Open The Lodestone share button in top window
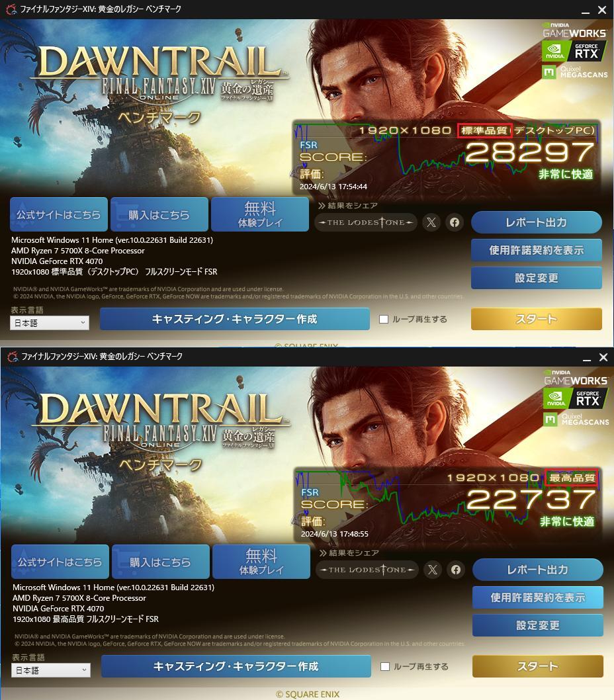This screenshot has height=700, width=614. click(366, 222)
